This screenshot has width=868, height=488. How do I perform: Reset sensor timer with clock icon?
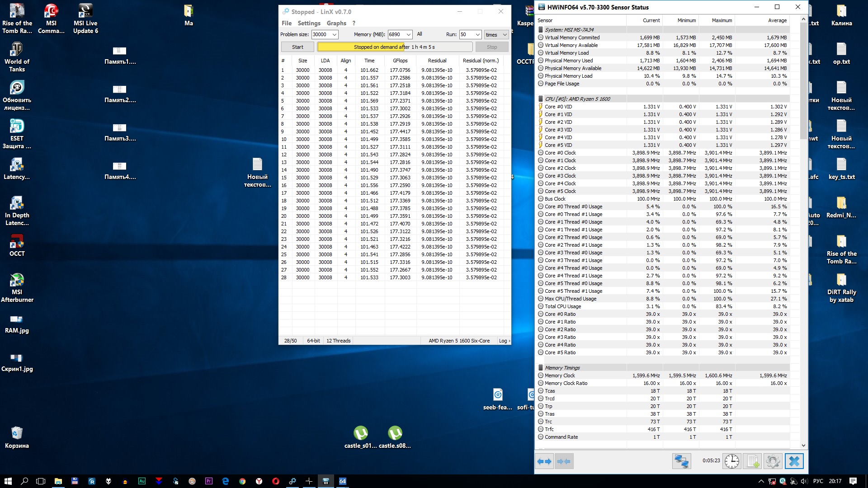coord(731,461)
